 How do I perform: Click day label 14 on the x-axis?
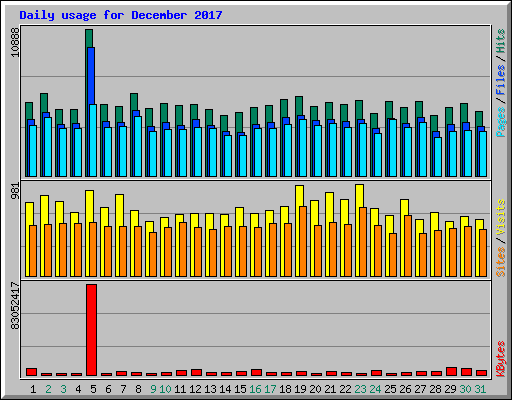click(x=225, y=389)
